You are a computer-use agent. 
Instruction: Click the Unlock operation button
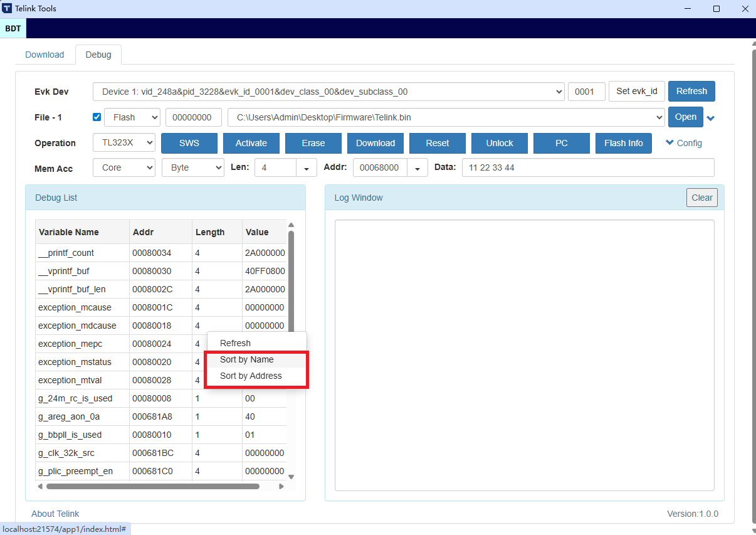click(x=499, y=143)
